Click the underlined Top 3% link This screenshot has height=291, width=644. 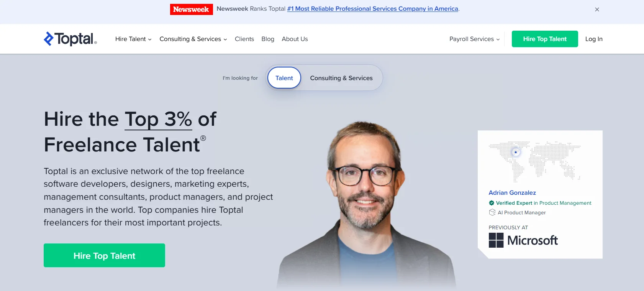pos(158,119)
